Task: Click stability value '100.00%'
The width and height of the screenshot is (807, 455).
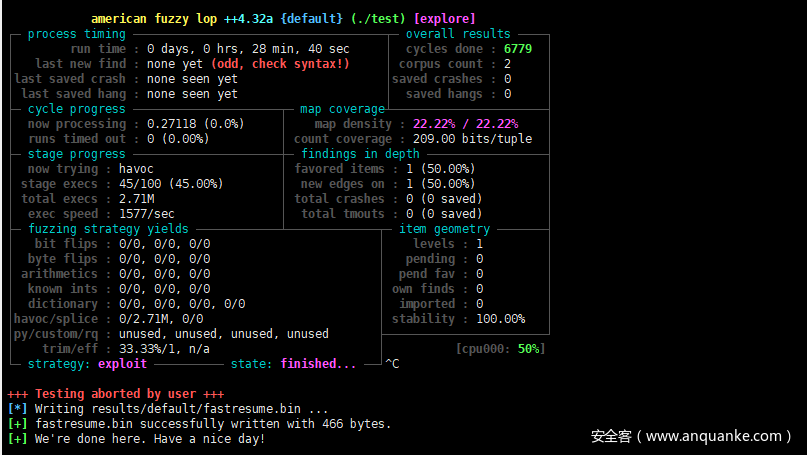Action: pos(501,319)
